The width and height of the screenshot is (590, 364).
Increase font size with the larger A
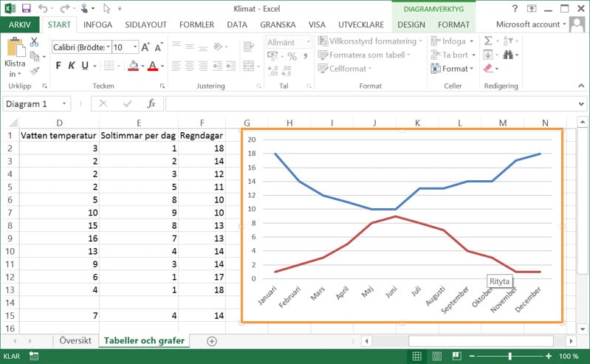point(145,47)
